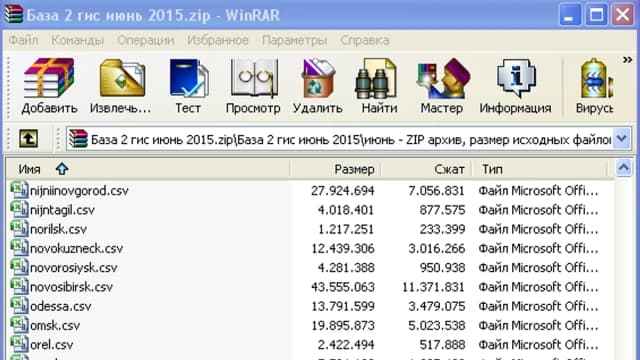Image resolution: width=640 pixels, height=360 pixels.
Task: Click the Удалить (Delete) trash icon
Action: point(318,78)
